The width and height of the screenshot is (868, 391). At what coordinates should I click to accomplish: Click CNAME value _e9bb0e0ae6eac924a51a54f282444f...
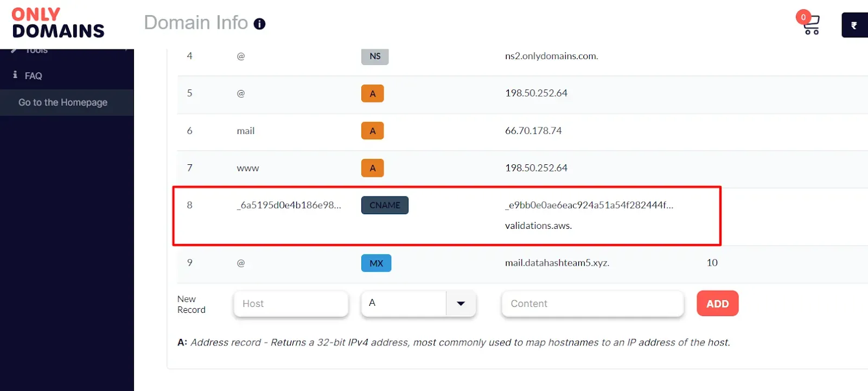tap(589, 205)
